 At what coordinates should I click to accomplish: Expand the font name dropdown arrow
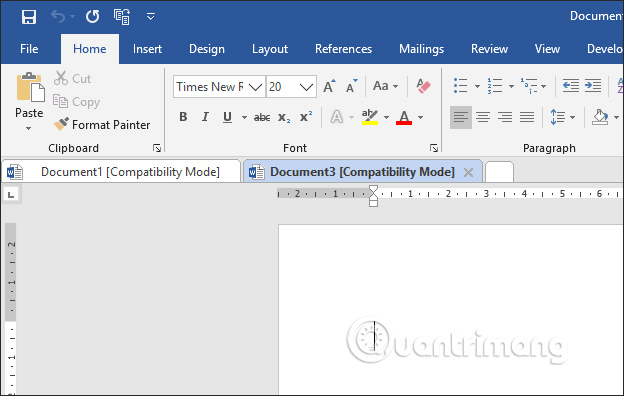tap(255, 87)
